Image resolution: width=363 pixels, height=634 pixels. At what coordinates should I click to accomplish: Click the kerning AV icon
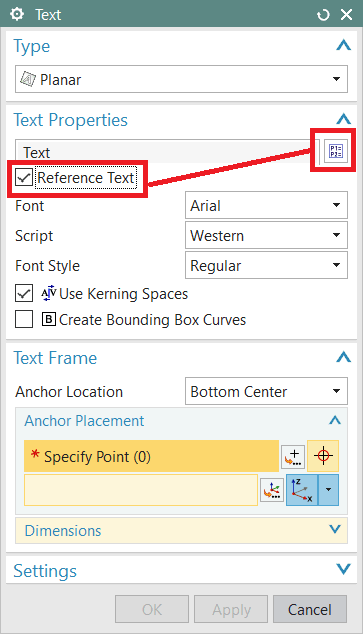click(x=49, y=293)
